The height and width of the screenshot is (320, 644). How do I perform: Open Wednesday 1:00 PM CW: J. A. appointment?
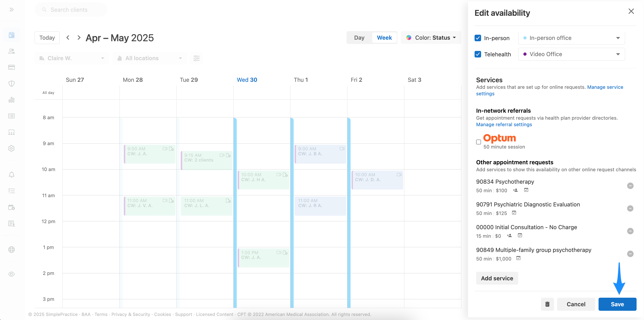[x=263, y=258]
